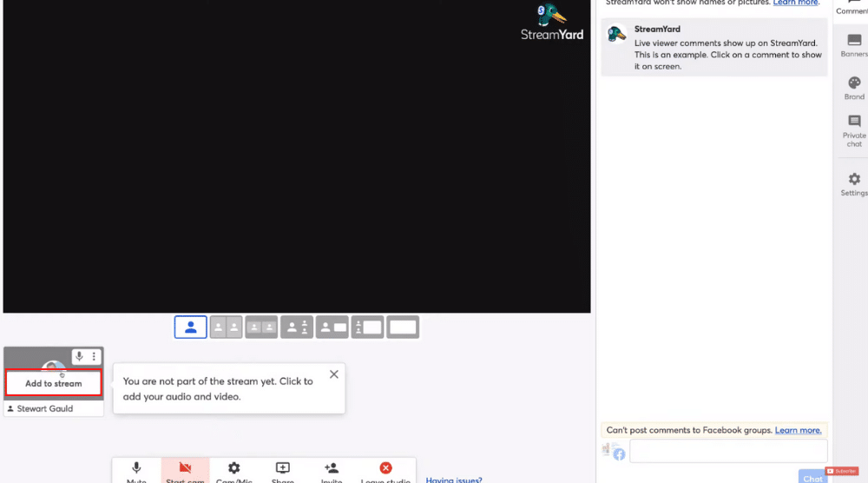Click the StreamYard duck avatar in comment
The image size is (868, 483).
pyautogui.click(x=616, y=34)
